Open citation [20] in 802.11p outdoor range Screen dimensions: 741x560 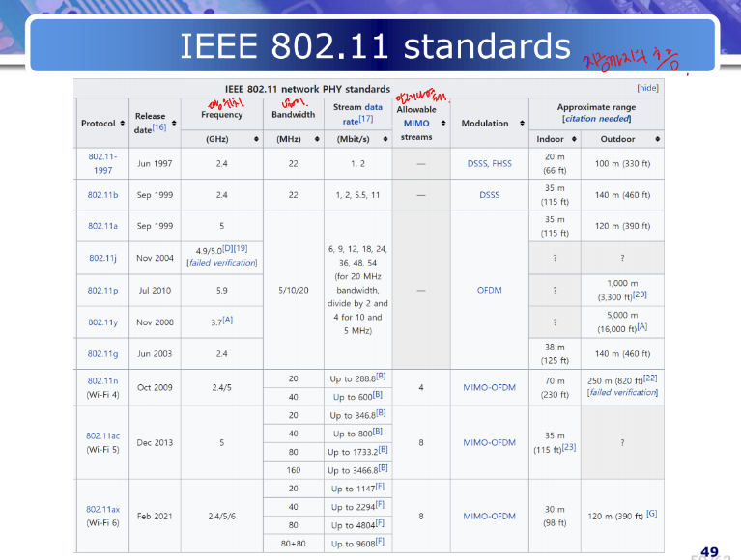640,294
